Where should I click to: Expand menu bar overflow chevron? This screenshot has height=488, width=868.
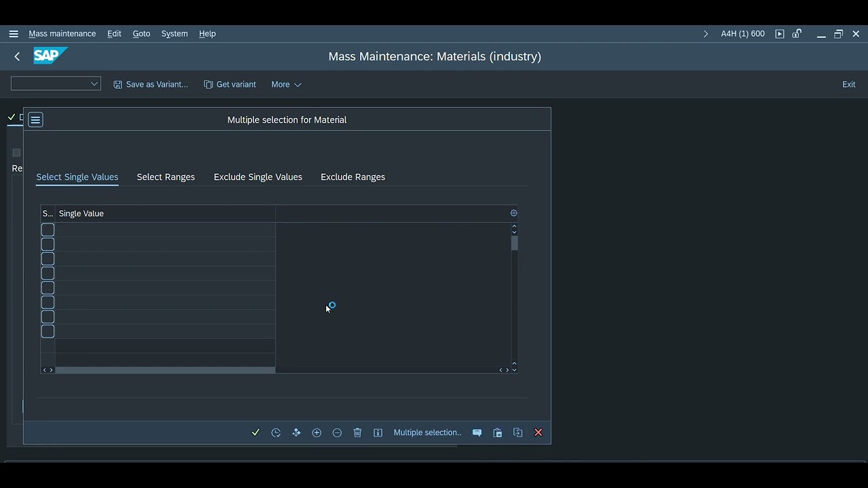[705, 34]
